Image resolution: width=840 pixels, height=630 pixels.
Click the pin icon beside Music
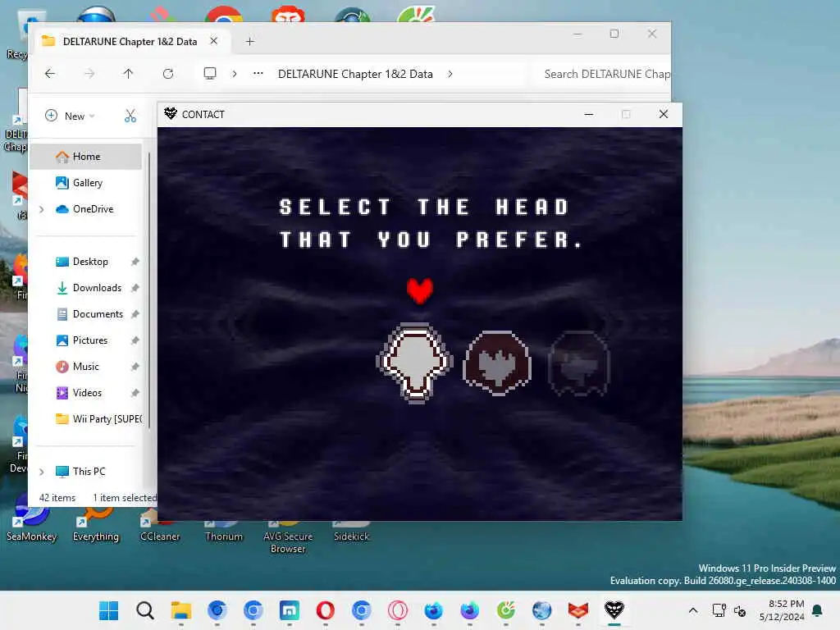pos(135,367)
